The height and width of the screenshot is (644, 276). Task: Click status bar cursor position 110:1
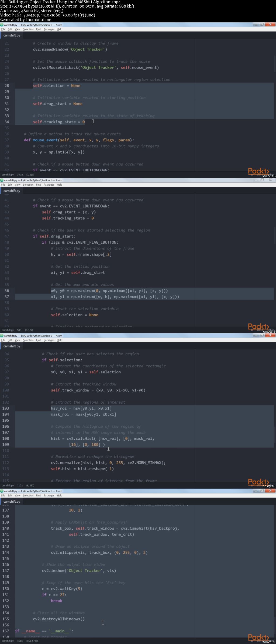click(20, 485)
